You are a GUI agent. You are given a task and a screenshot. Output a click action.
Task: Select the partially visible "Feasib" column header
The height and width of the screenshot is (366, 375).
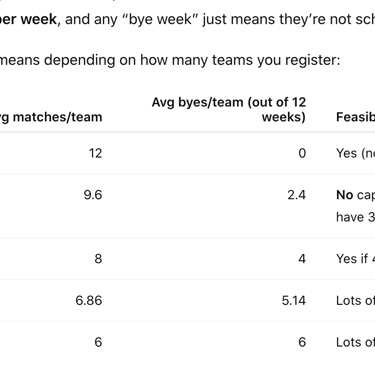point(355,117)
